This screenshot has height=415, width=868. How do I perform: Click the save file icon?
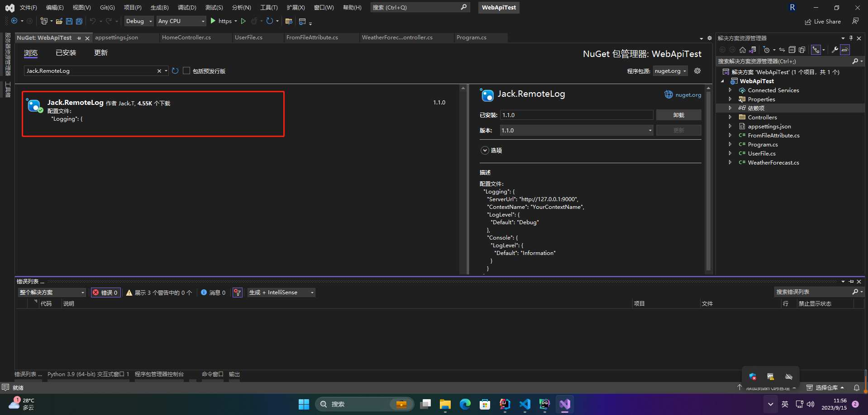click(x=69, y=21)
